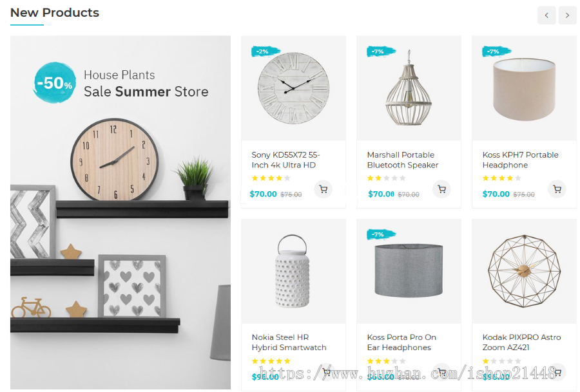This screenshot has width=580, height=392.
Task: Open Koss Porta Pro On Ear Headphones link
Action: click(401, 342)
